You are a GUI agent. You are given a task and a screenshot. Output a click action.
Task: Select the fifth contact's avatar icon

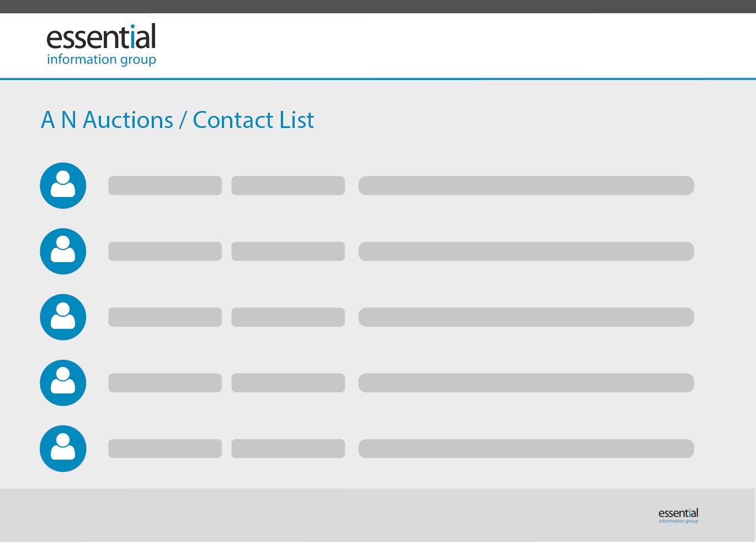point(63,449)
